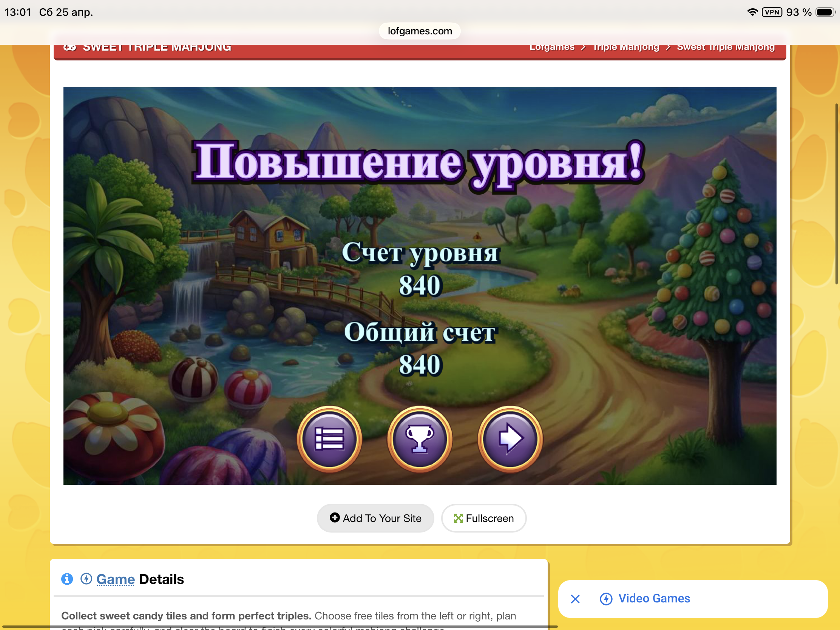Open the Game link in Details heading

(116, 579)
